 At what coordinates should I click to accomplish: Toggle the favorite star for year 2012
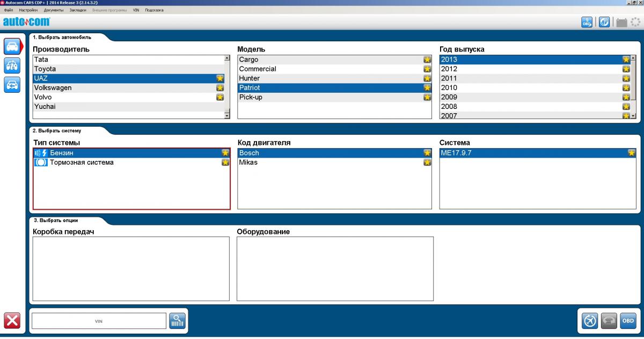[626, 69]
